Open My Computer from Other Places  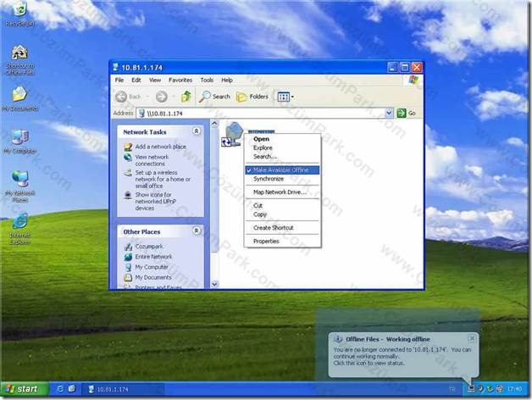tap(152, 267)
